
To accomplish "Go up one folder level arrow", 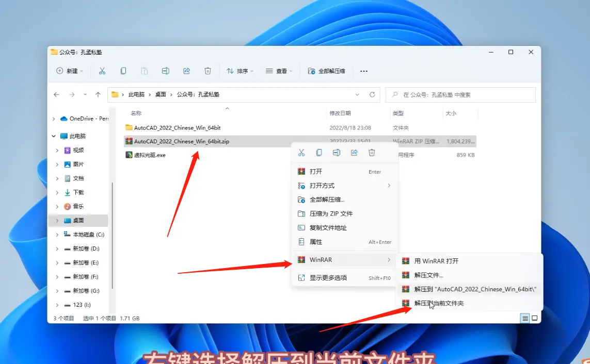I will [x=98, y=95].
